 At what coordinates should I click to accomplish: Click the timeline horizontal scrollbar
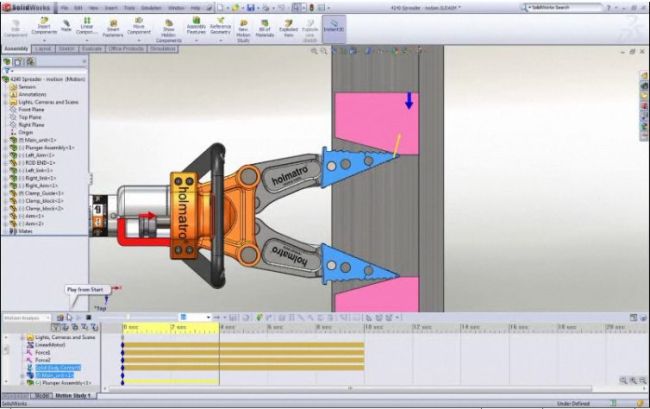click(349, 389)
